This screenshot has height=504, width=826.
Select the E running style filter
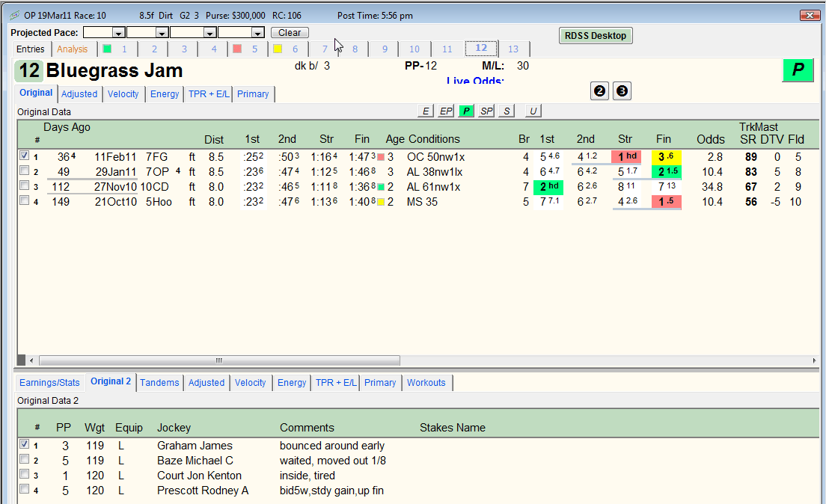(426, 111)
